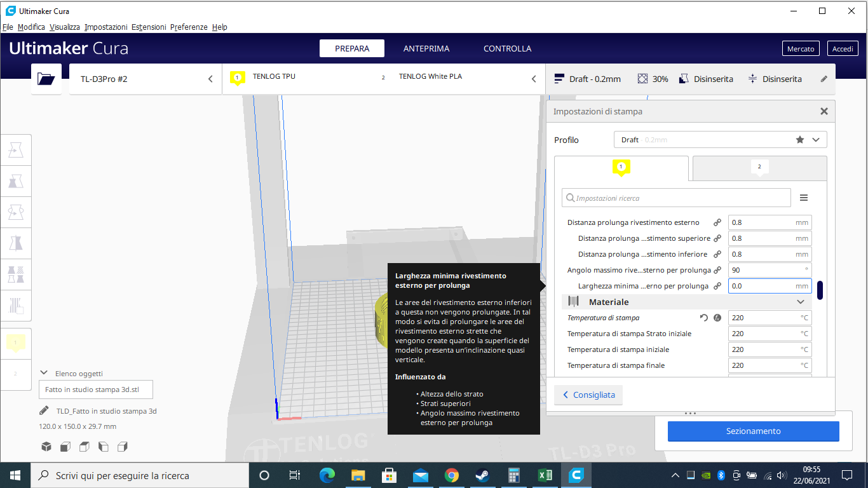Click the function icon beside Temperatura di stampa
The width and height of the screenshot is (868, 488).
717,318
